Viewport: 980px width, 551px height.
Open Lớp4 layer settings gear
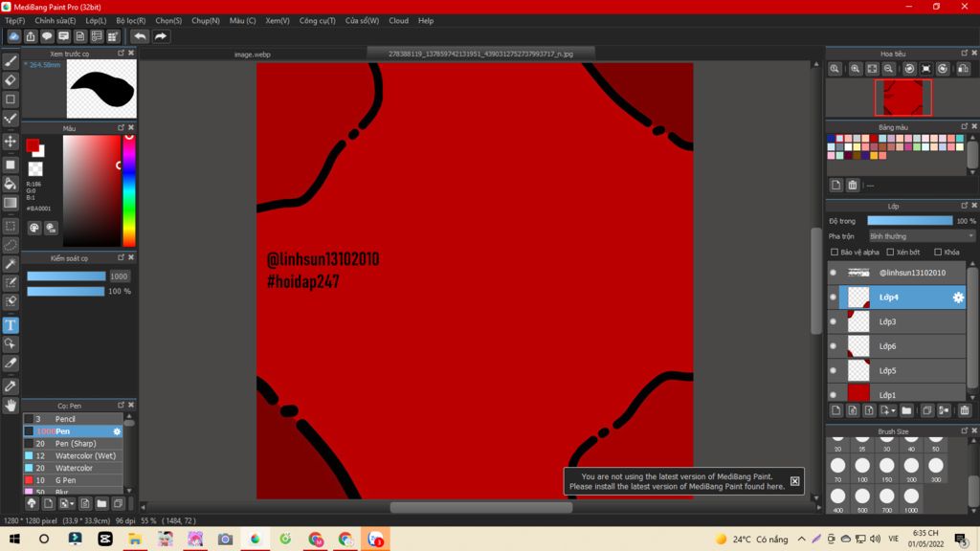[x=957, y=298]
